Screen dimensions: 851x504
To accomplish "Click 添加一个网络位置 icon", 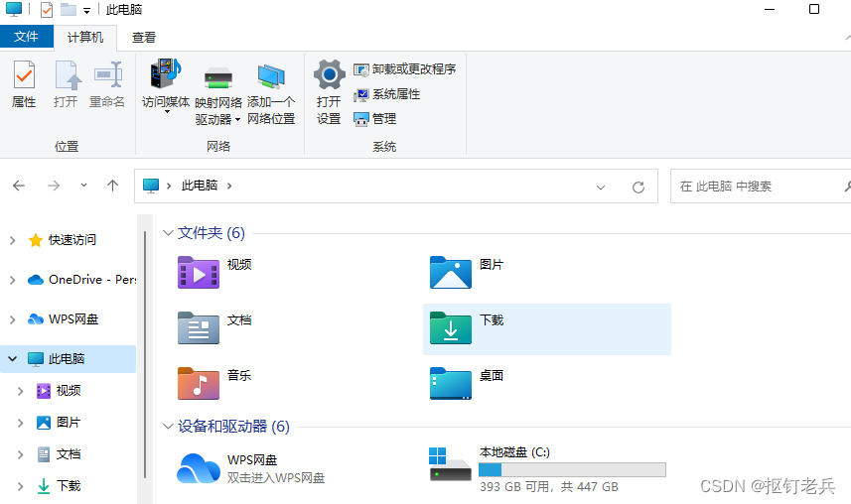I will tap(271, 77).
